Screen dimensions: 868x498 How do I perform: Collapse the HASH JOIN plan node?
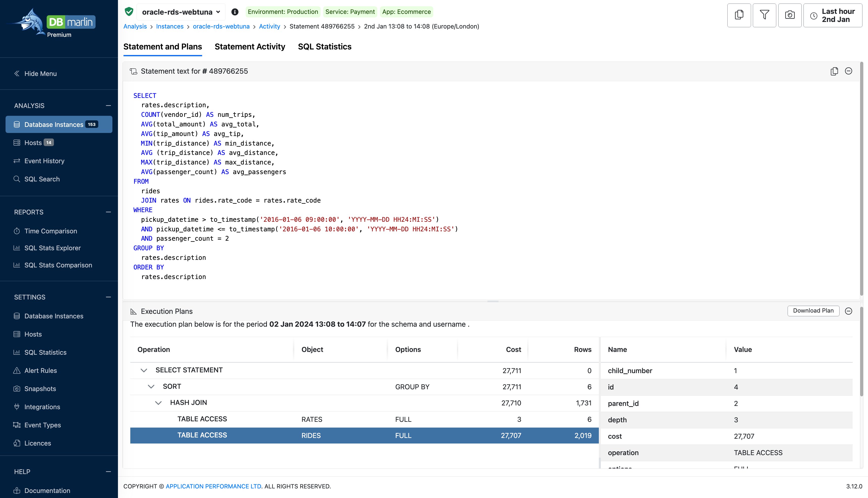[158, 403]
